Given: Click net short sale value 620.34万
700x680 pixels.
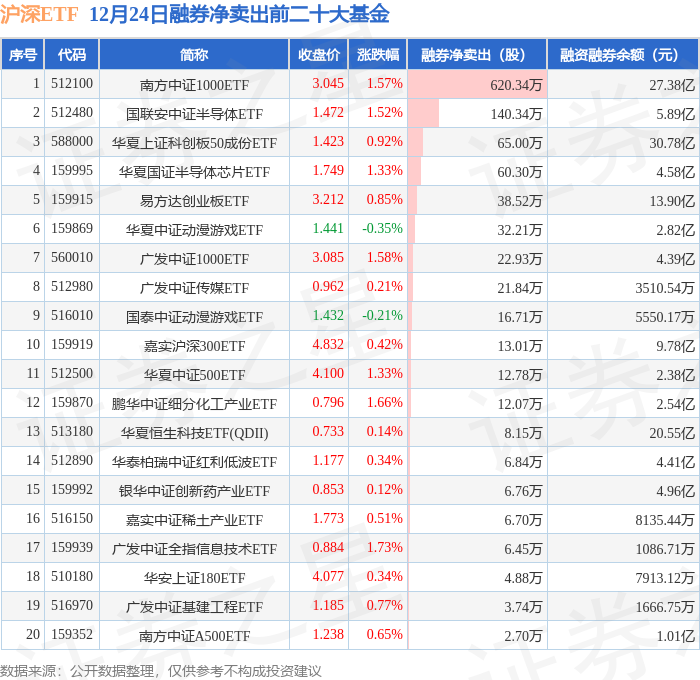Looking at the screenshot, I should click(516, 84).
